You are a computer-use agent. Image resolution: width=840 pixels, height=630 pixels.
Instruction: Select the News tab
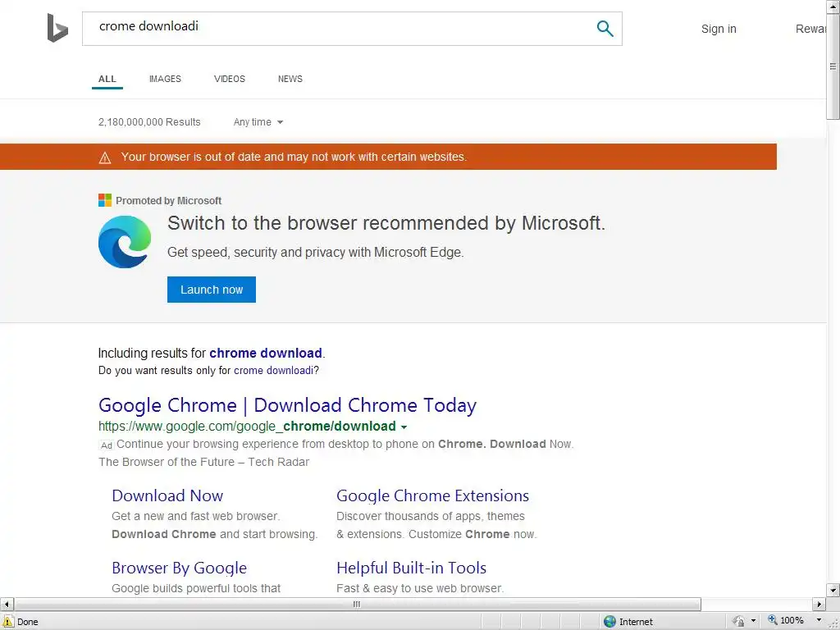(290, 79)
